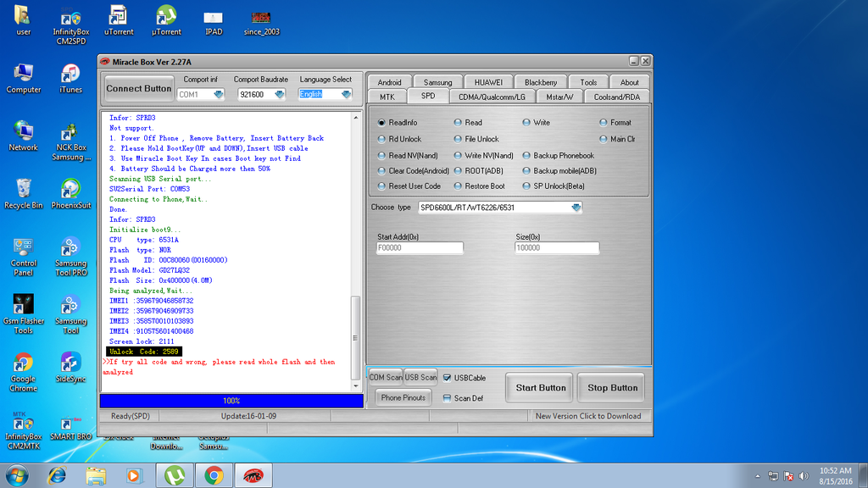Viewport: 868px width, 488px height.
Task: Open the IPAD desktop icon
Action: (214, 22)
